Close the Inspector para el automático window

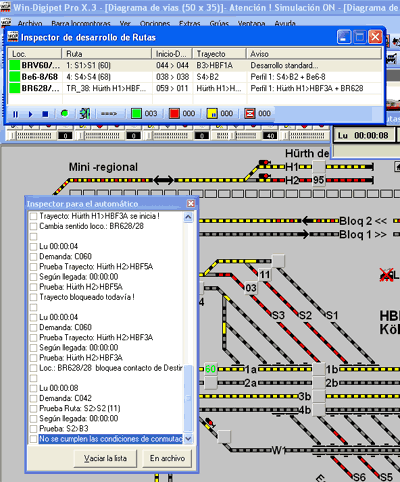(x=191, y=204)
